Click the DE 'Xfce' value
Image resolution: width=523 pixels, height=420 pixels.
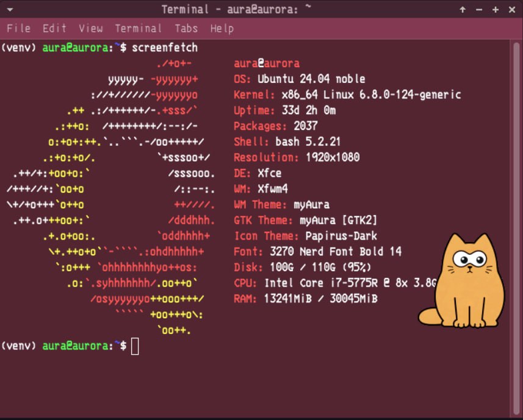(x=270, y=173)
